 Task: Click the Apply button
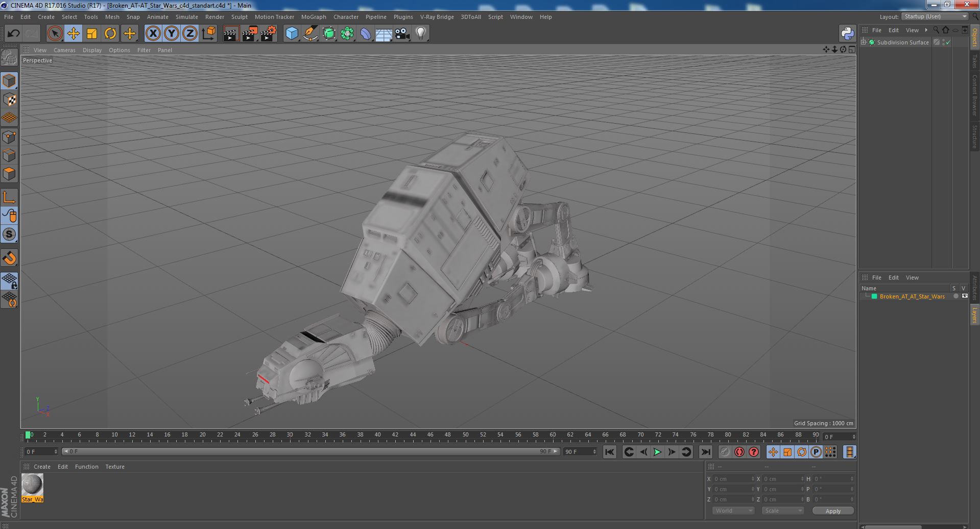[833, 511]
